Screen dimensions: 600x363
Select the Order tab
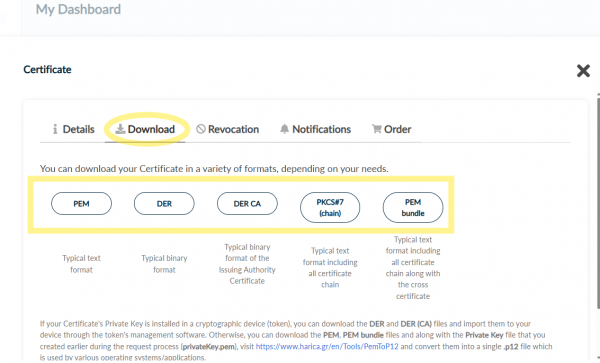coord(391,129)
